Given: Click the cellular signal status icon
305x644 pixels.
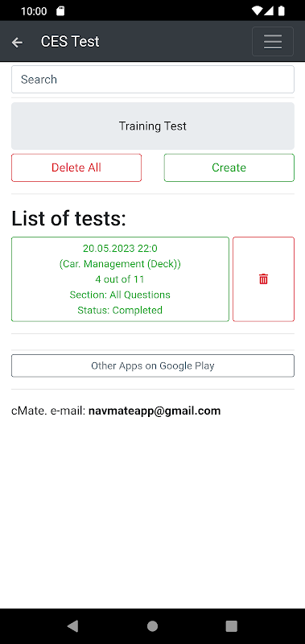Looking at the screenshot, I should tap(269, 11).
